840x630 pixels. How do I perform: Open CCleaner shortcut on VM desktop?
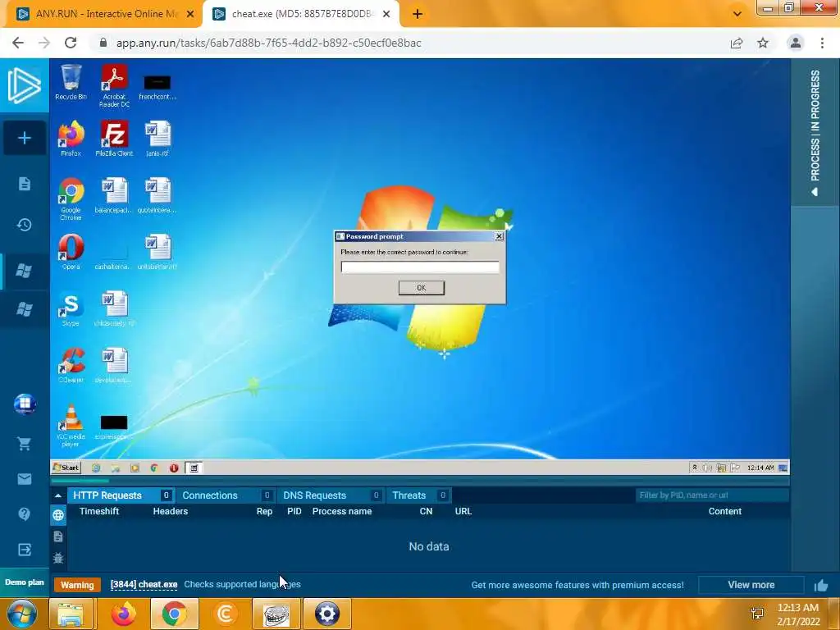tap(71, 365)
